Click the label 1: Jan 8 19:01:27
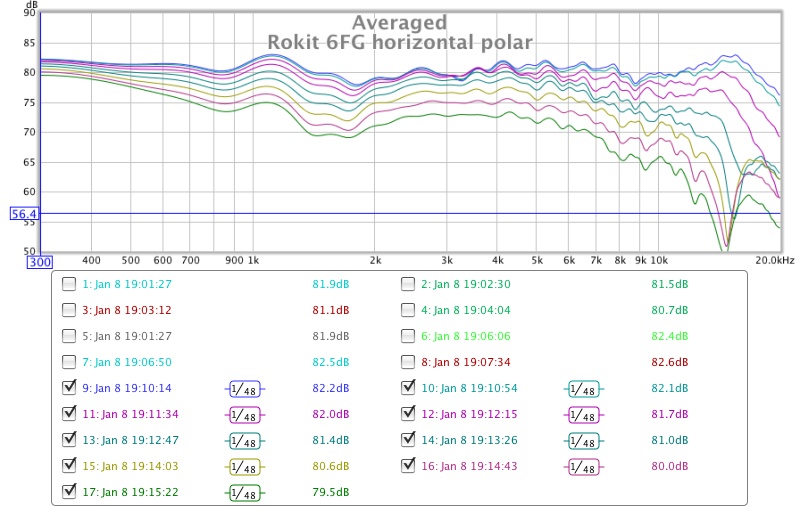This screenshot has width=800, height=507. (127, 284)
